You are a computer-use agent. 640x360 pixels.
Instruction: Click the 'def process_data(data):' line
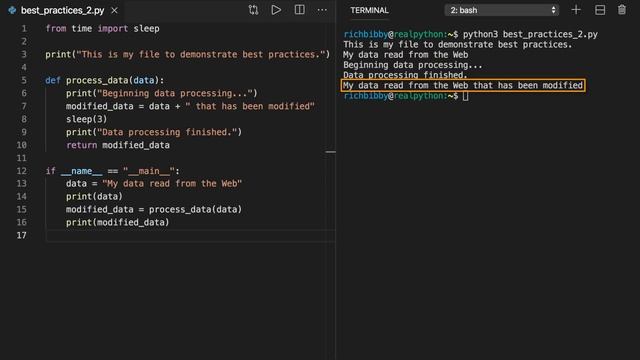[104, 80]
